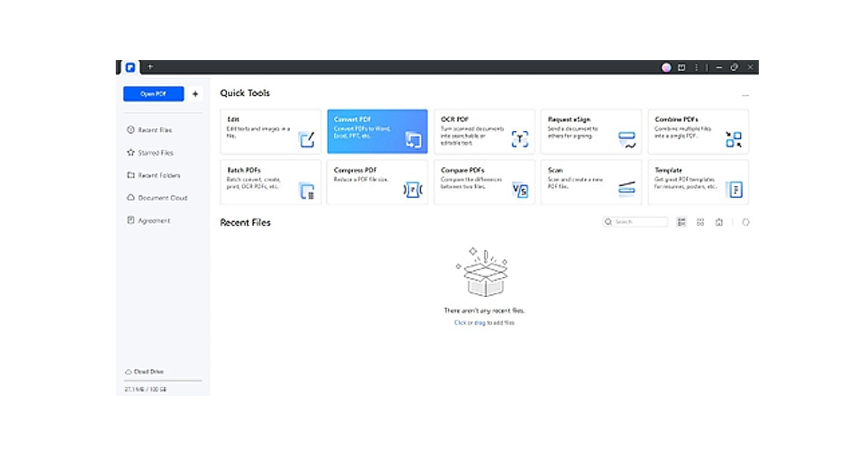Open the Batch PDFs tool
This screenshot has height=454, width=868.
point(271,182)
